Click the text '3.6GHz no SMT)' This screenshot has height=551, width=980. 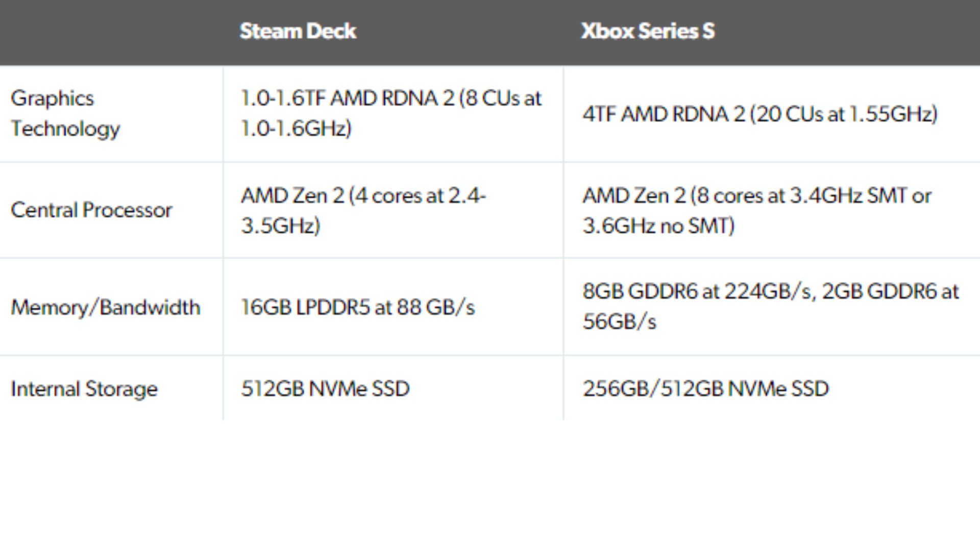pyautogui.click(x=658, y=226)
